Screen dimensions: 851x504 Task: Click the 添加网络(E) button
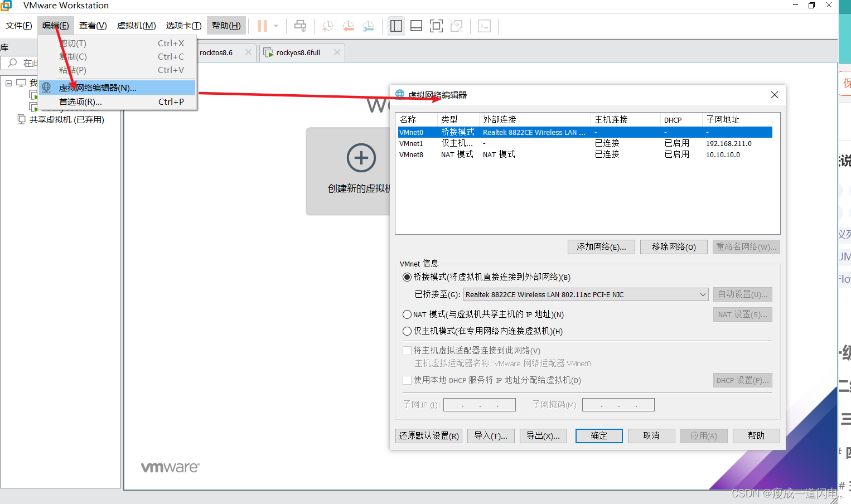tap(601, 247)
